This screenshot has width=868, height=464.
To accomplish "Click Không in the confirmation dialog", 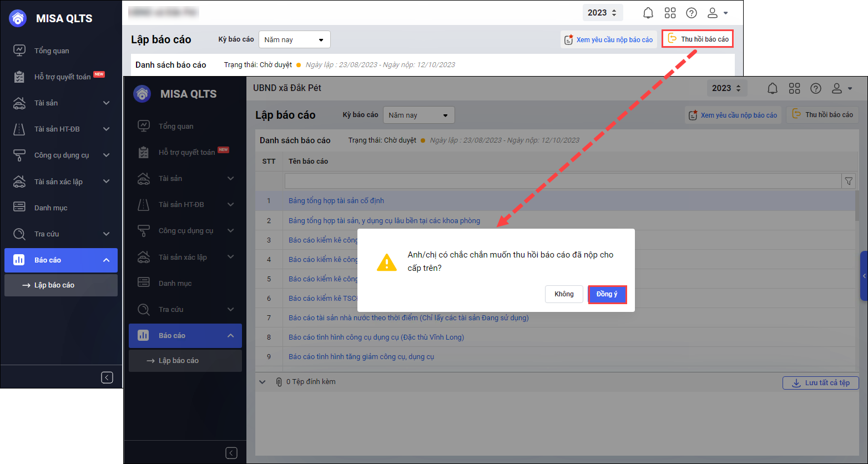I will pyautogui.click(x=564, y=294).
